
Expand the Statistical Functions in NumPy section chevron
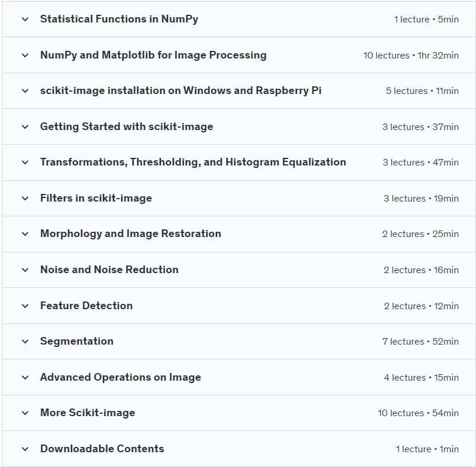[x=25, y=20]
